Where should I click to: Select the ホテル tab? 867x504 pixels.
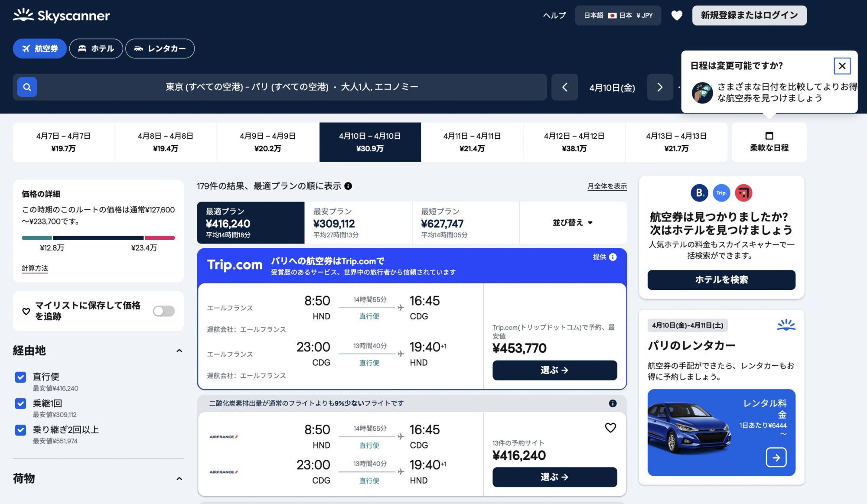point(96,49)
